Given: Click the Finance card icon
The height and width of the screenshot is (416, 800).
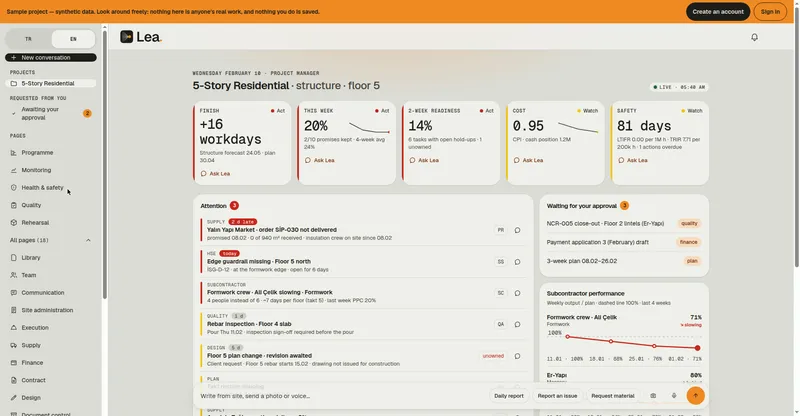Looking at the screenshot, I should 14,363.
